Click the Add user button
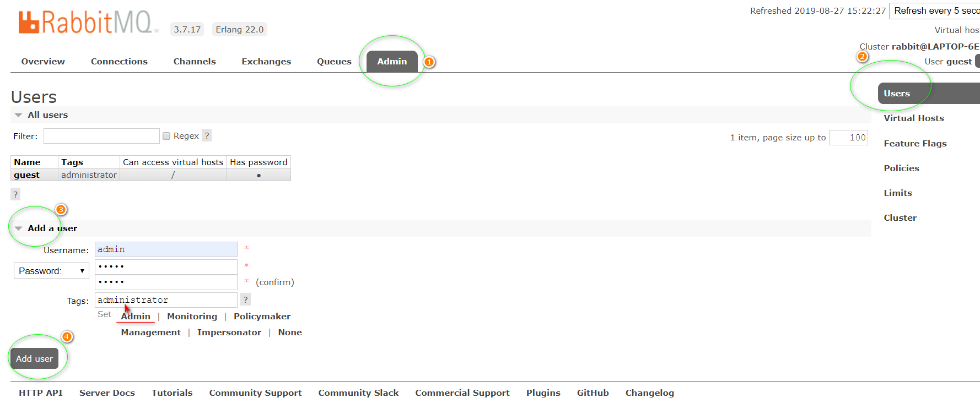Image resolution: width=980 pixels, height=414 pixels. click(x=34, y=358)
